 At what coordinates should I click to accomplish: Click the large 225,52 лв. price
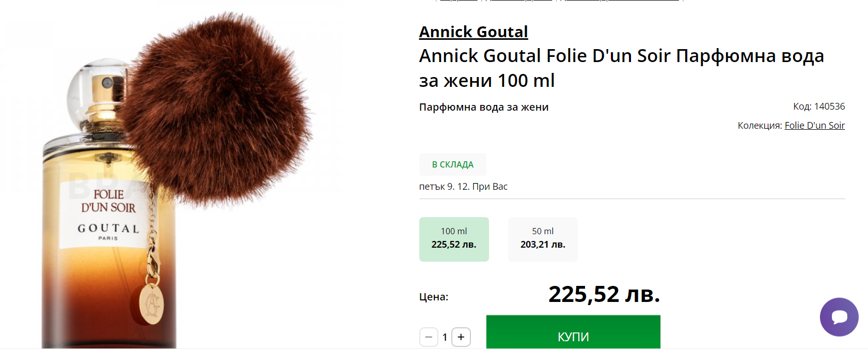[604, 294]
